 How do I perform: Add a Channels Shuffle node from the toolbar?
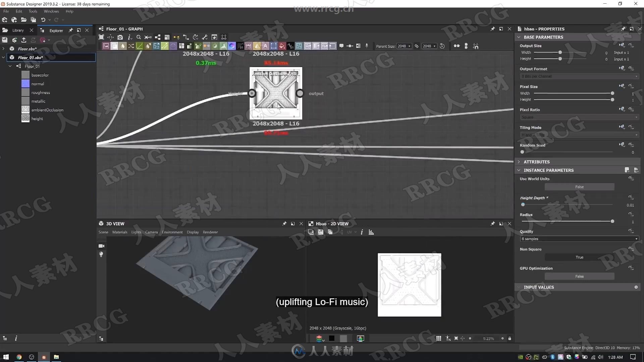[x=131, y=46]
